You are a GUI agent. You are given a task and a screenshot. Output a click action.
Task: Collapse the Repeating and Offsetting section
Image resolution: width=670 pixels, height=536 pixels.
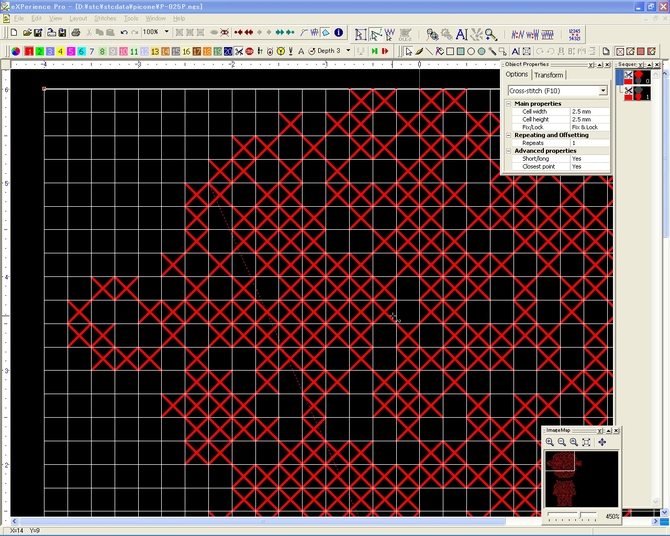click(x=508, y=135)
